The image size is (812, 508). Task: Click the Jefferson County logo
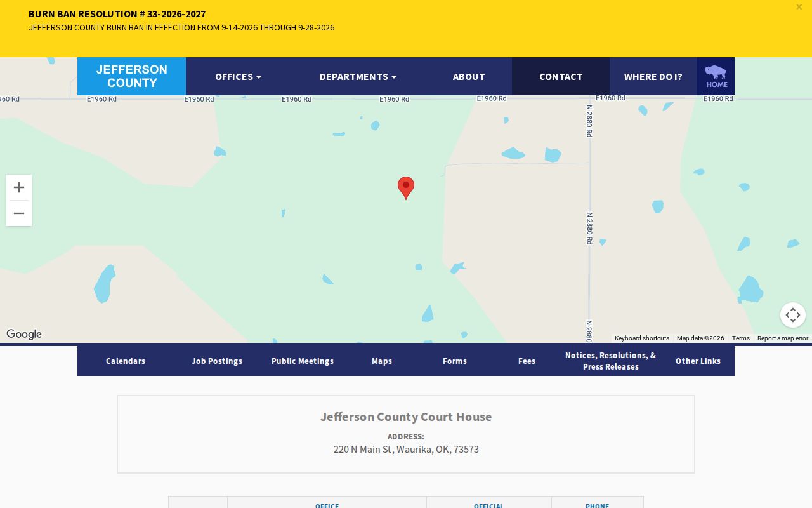[x=131, y=76]
